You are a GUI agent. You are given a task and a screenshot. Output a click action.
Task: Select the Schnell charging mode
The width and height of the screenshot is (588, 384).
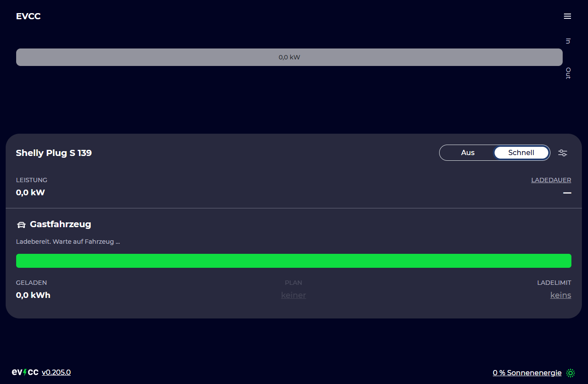point(521,152)
